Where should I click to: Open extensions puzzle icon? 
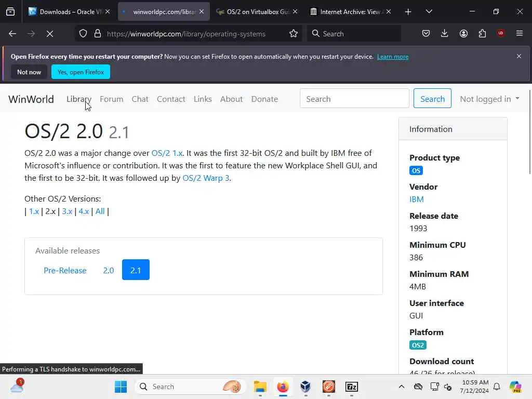[x=482, y=33]
